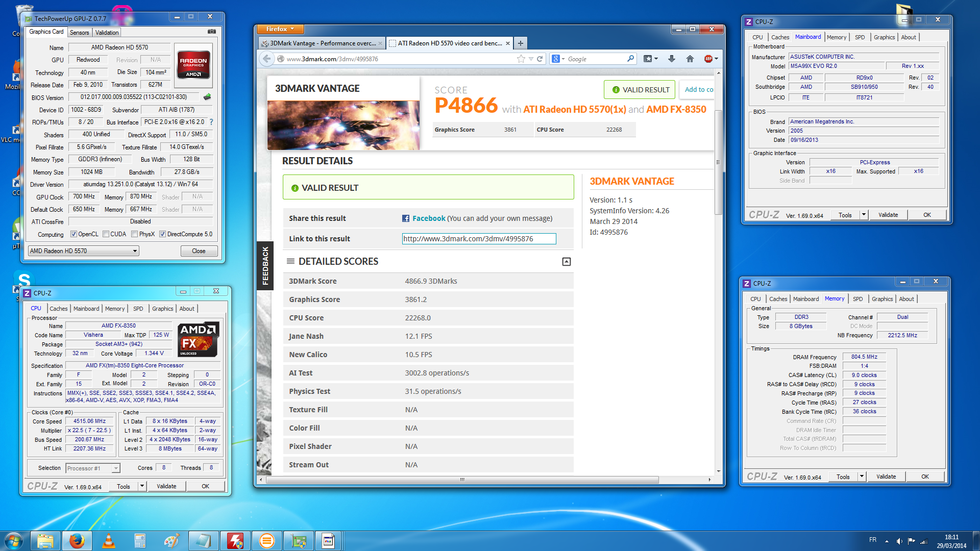Reload the 3DMark page
The height and width of the screenshot is (551, 980).
tap(540, 59)
